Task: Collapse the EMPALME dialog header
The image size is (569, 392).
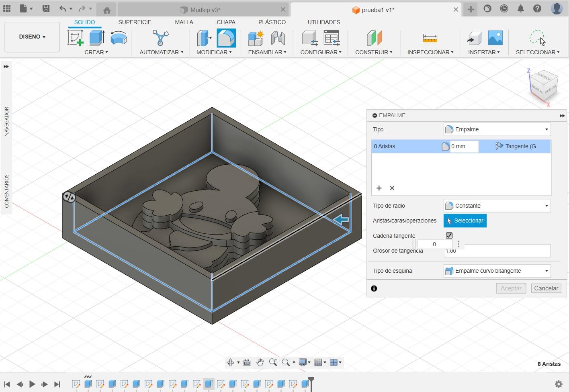Action: [x=375, y=116]
